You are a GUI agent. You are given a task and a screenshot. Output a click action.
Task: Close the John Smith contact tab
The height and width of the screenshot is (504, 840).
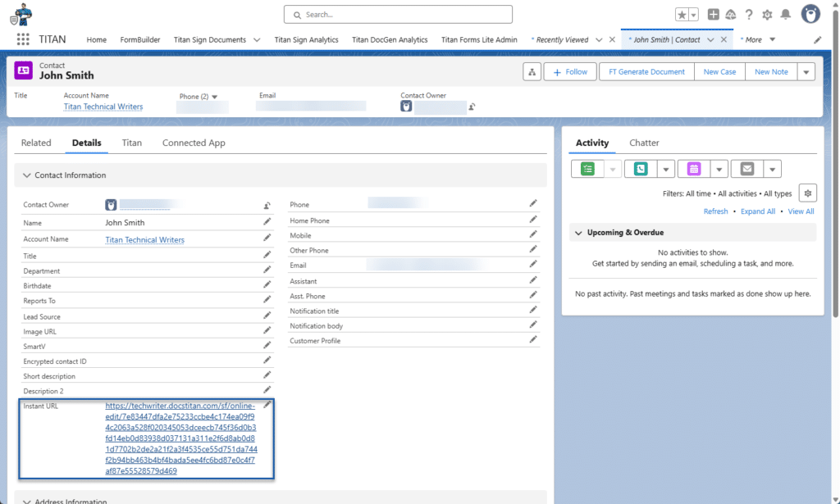coord(724,39)
